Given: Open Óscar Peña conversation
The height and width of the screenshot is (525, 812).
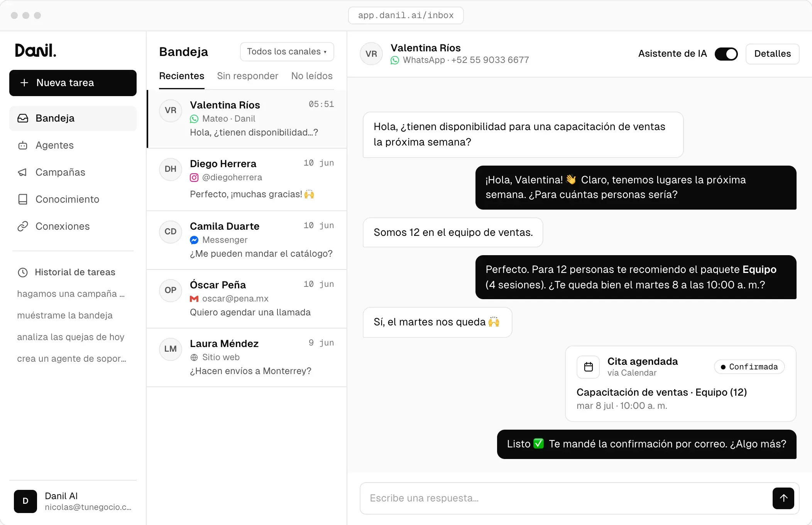Looking at the screenshot, I should click(247, 299).
